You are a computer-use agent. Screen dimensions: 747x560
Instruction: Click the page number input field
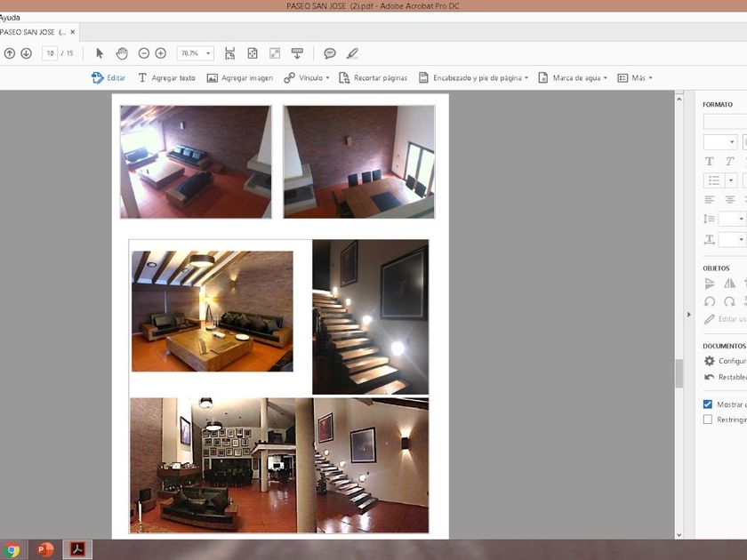click(50, 53)
